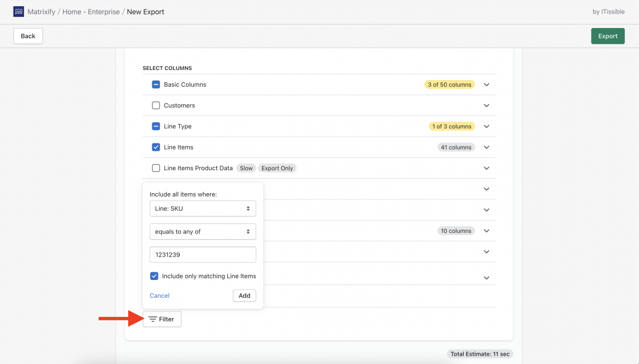
Task: Uncheck the Line Items checkbox
Action: (x=156, y=147)
